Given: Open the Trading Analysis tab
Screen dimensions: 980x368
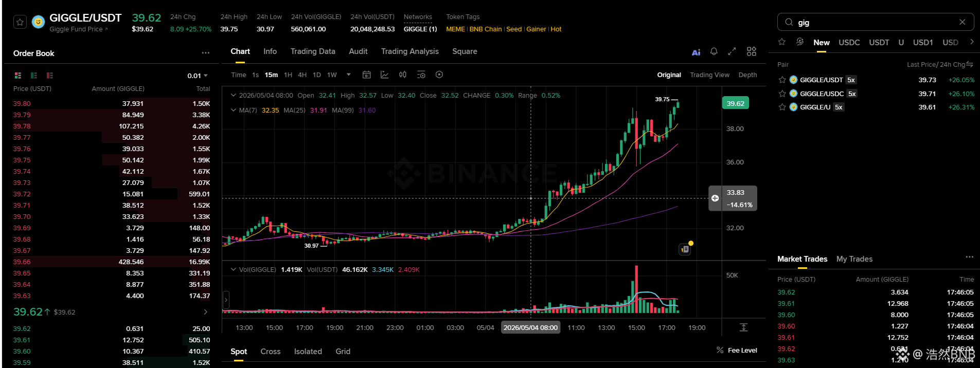Looking at the screenshot, I should pos(410,51).
